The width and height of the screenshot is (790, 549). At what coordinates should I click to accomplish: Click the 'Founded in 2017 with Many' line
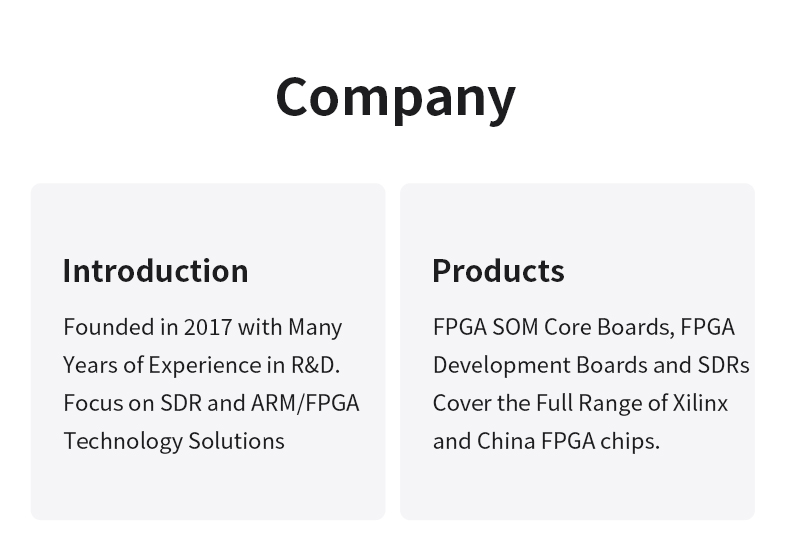[x=202, y=327]
